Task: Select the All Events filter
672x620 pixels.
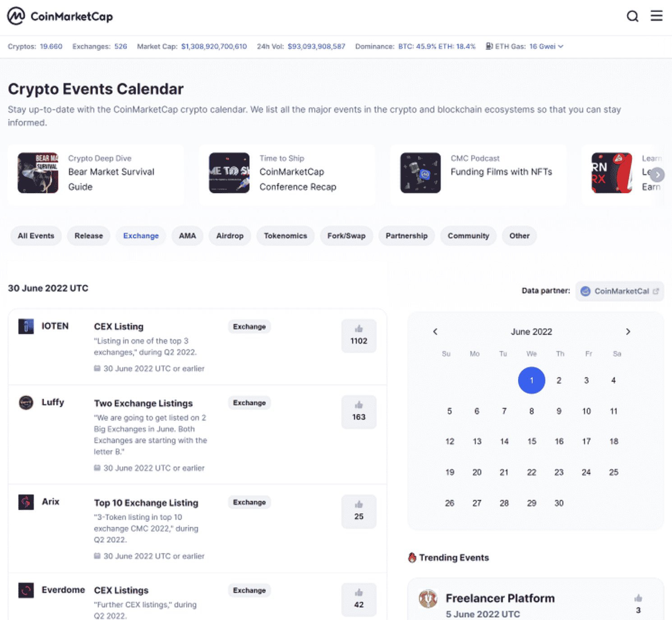Action: [x=36, y=236]
